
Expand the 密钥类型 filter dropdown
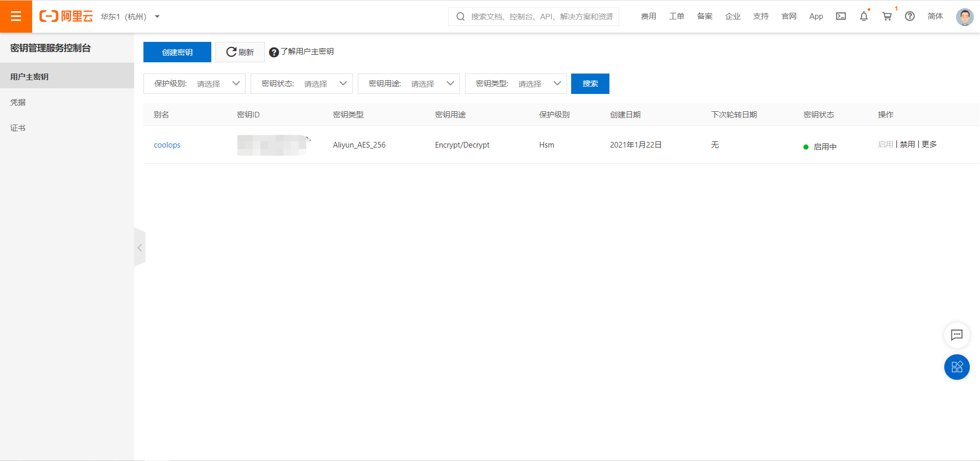516,84
